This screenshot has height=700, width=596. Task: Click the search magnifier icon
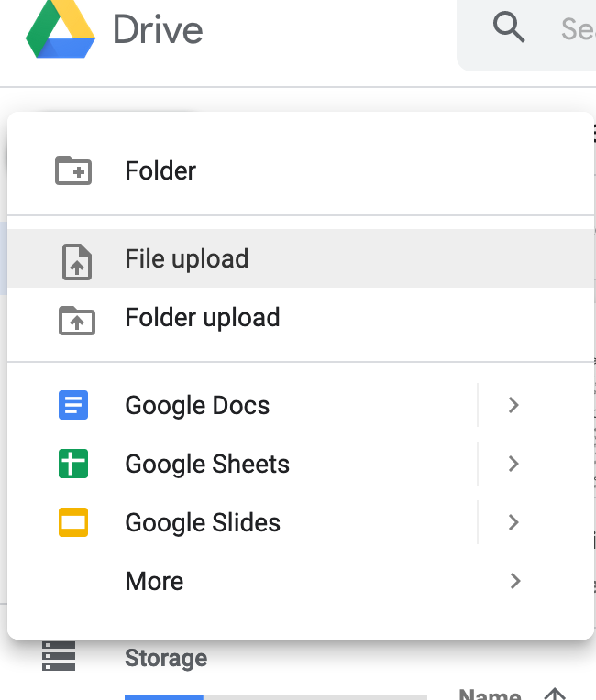pyautogui.click(x=509, y=27)
